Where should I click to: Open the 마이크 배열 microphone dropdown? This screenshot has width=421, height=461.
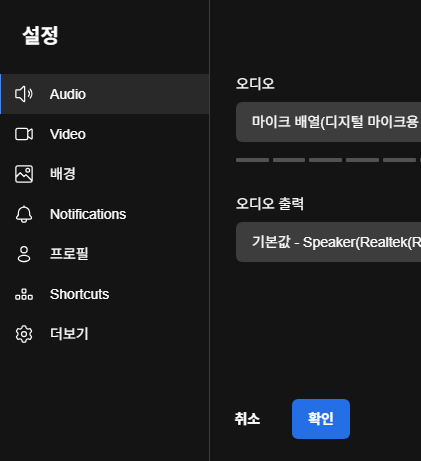click(x=328, y=122)
